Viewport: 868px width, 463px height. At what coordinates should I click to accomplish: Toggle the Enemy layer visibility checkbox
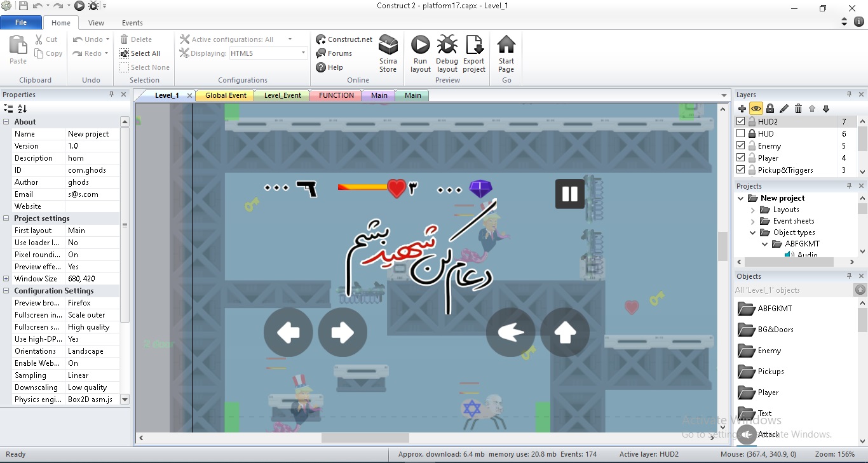[740, 145]
